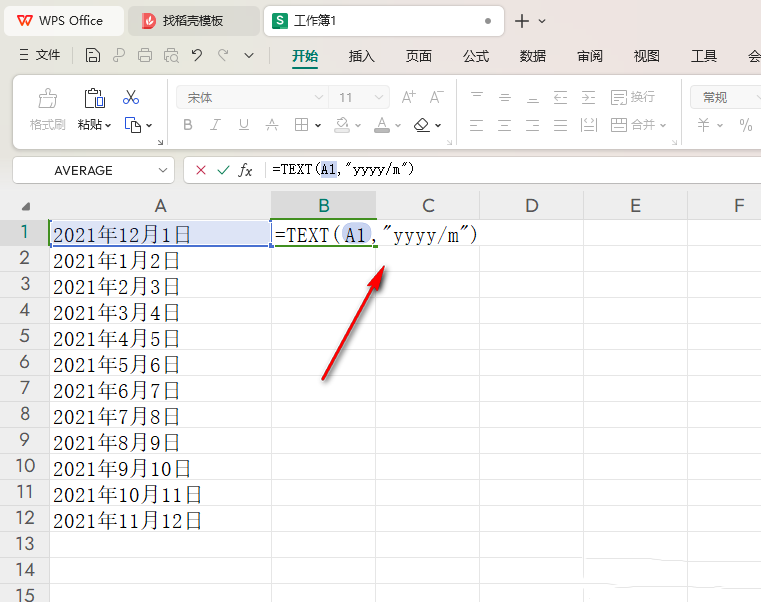Screen dimensions: 761x602
Task: Apply font color A swatch
Action: coord(382,125)
